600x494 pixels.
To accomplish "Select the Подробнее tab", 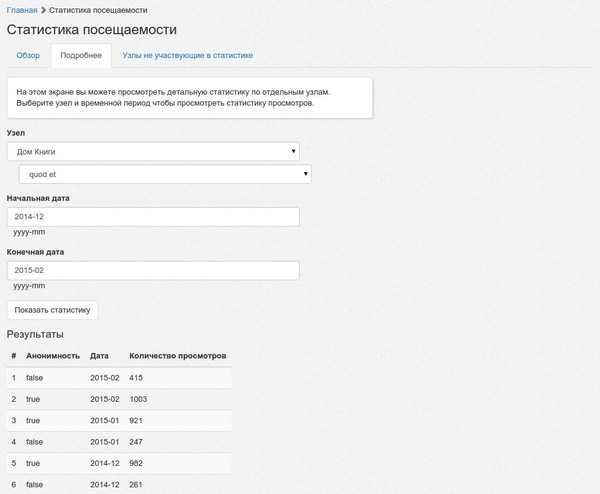I will click(80, 56).
